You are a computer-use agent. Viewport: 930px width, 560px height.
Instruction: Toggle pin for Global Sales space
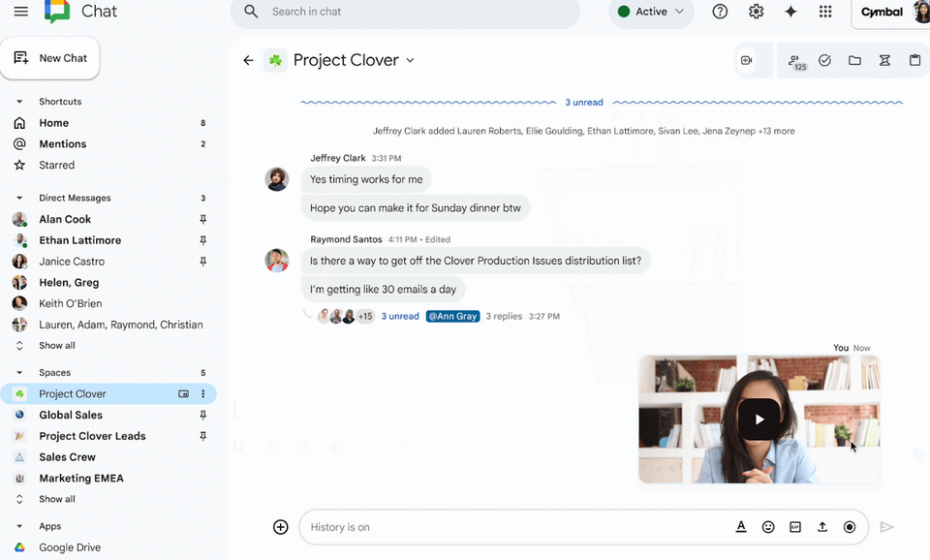tap(202, 415)
